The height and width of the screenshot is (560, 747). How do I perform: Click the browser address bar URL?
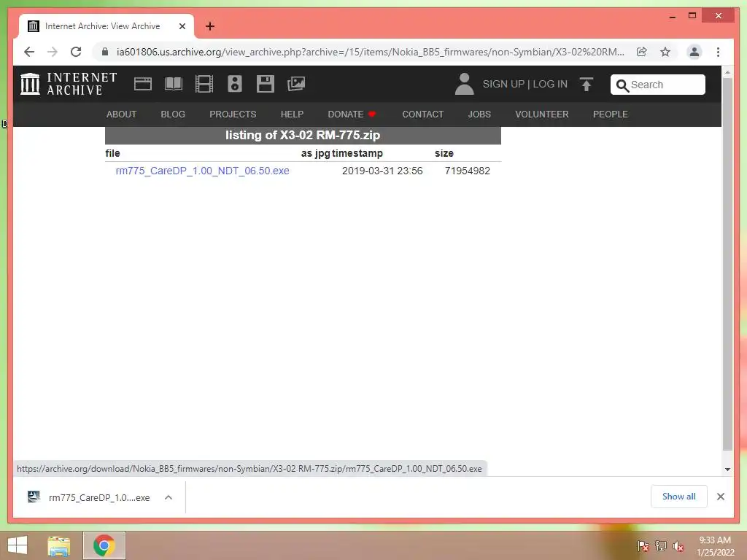370,52
